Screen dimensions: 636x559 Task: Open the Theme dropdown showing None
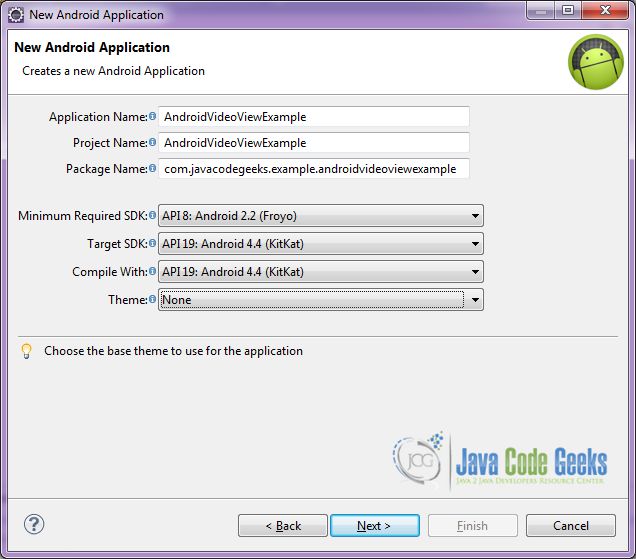click(320, 300)
